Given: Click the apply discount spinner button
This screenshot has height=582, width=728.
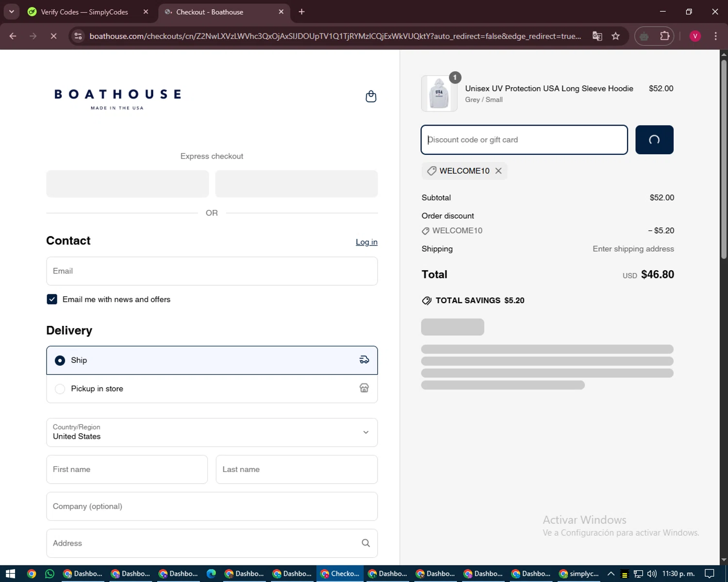Looking at the screenshot, I should pos(654,140).
